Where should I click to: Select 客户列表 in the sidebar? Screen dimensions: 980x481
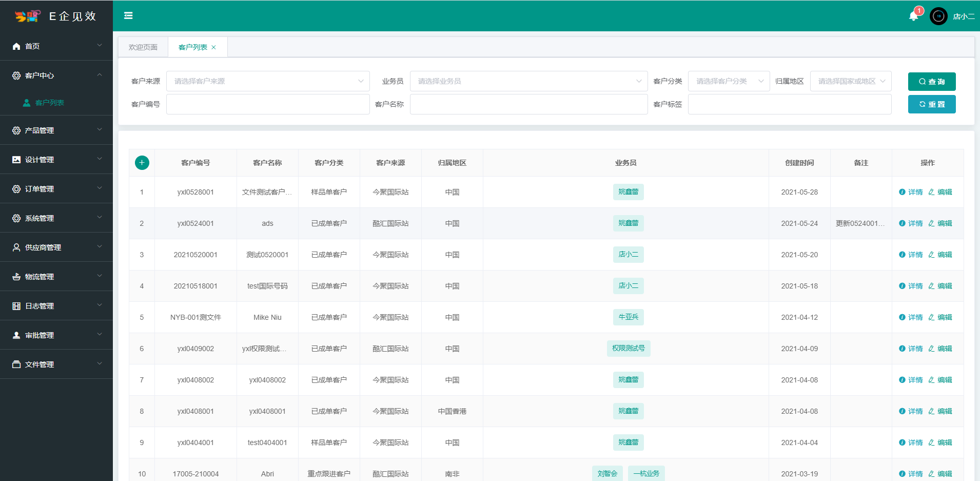[50, 103]
